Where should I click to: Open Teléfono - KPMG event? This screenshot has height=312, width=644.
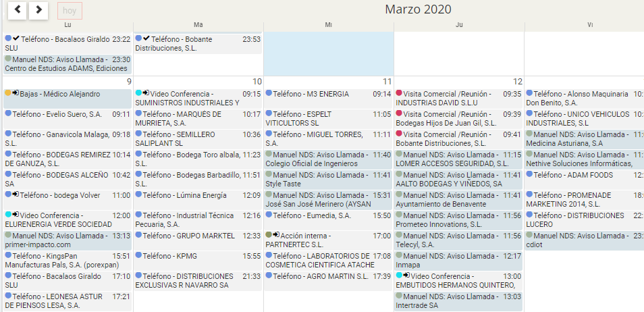point(198,261)
